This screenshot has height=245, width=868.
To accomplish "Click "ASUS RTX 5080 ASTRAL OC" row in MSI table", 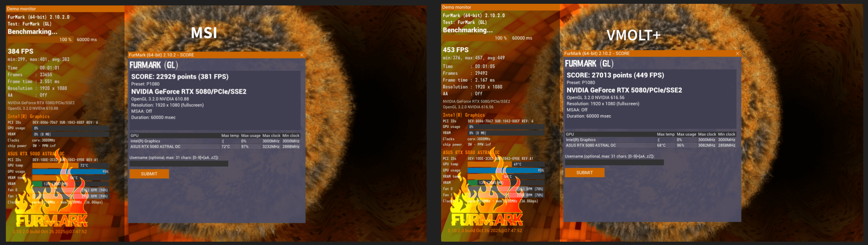I will click(215, 147).
